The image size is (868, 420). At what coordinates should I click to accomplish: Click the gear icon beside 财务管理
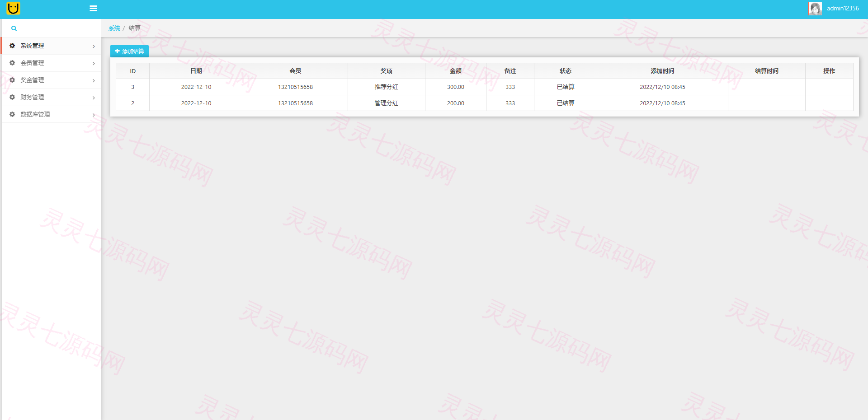pos(12,97)
